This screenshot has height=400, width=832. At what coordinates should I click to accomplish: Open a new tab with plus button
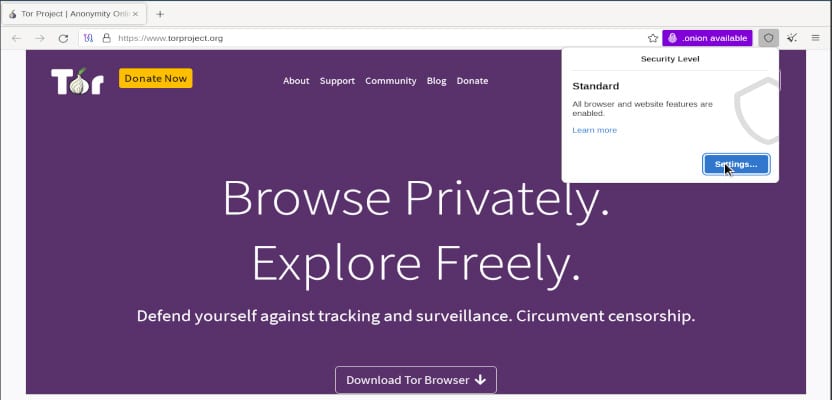pos(160,14)
